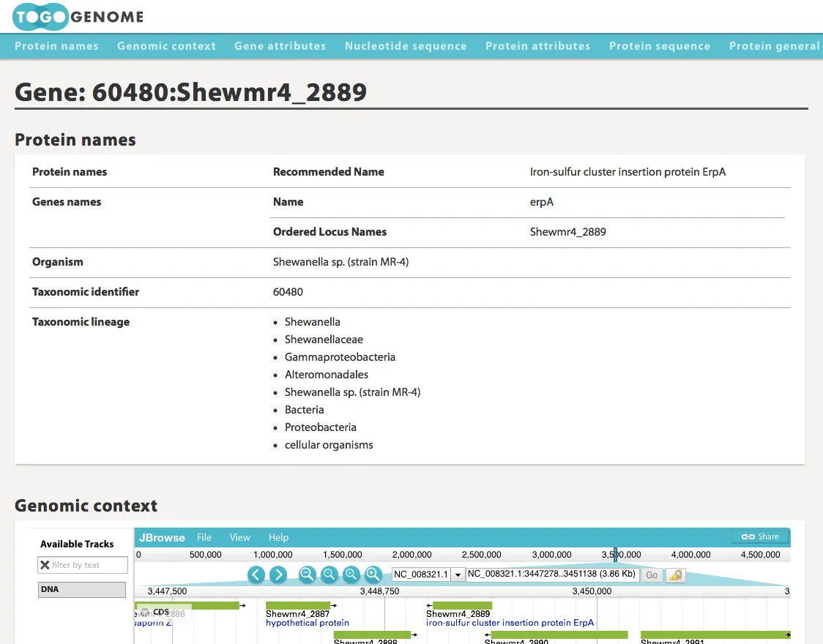Click the smaller zoom-in magnifier in JBrowse

coord(351,574)
